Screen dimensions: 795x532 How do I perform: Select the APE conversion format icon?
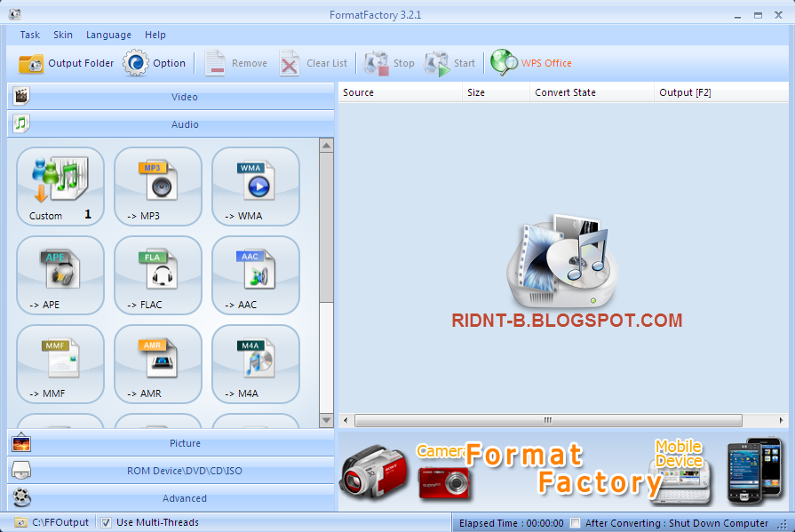(60, 275)
